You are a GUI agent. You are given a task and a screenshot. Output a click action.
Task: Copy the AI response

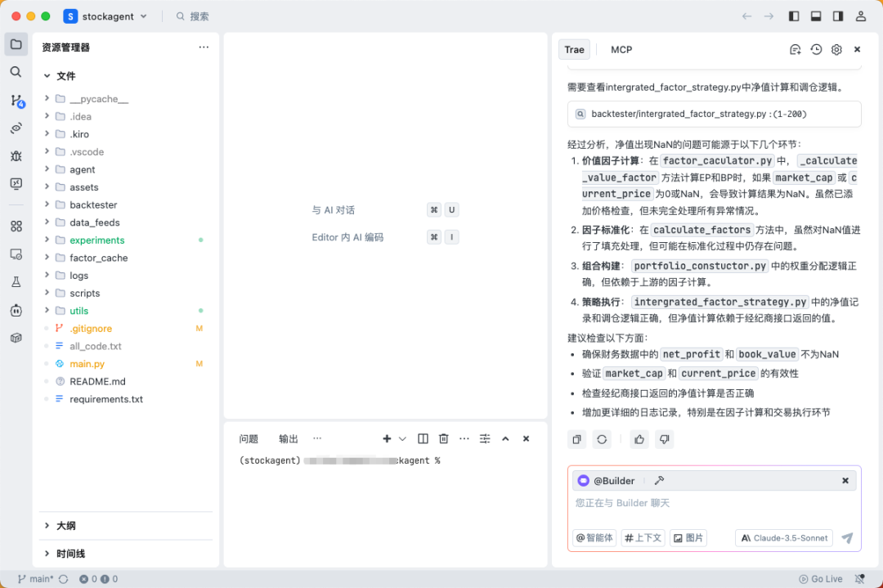click(576, 439)
